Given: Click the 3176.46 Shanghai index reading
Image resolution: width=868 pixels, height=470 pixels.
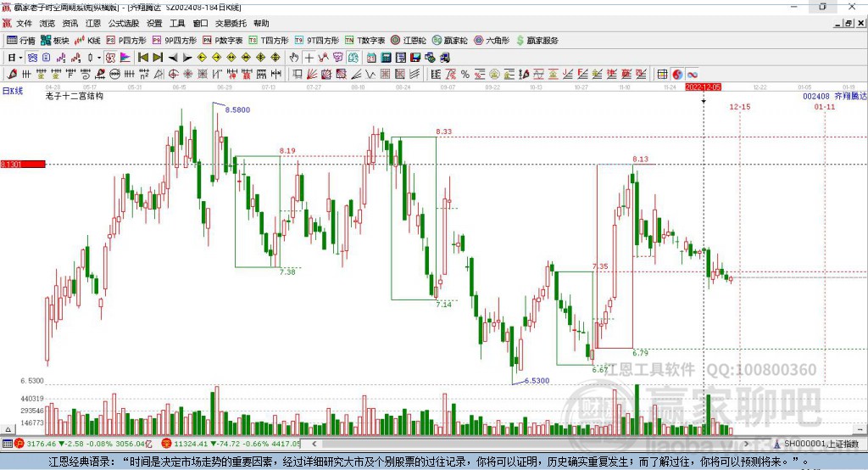Looking at the screenshot, I should (41, 444).
